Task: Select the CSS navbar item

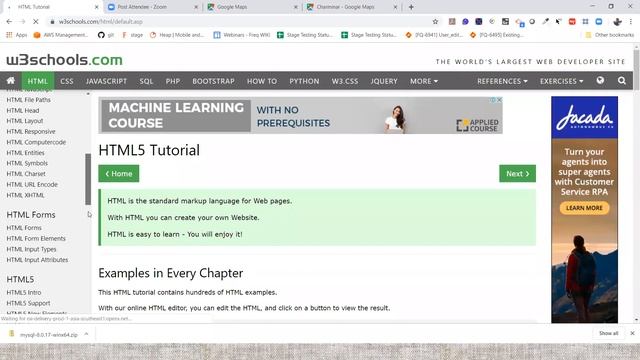Action: pyautogui.click(x=67, y=81)
